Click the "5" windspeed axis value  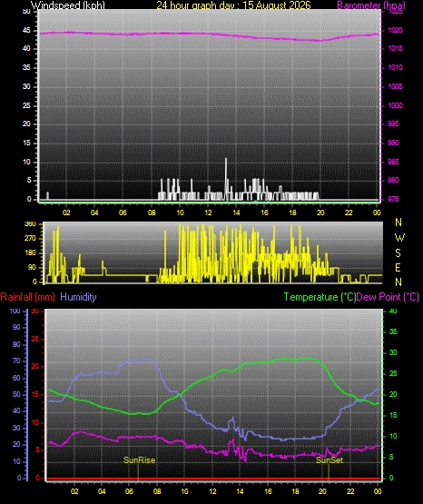pyautogui.click(x=29, y=181)
